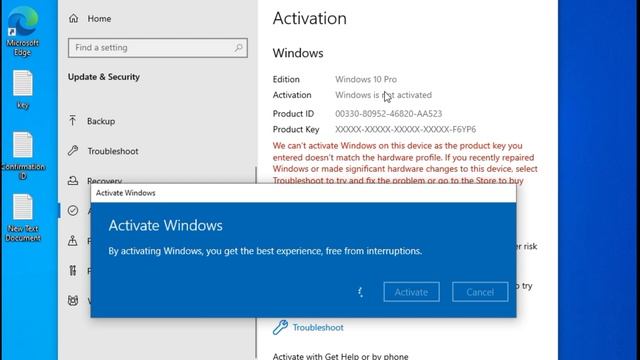Open the Recovery settings page

(104, 180)
